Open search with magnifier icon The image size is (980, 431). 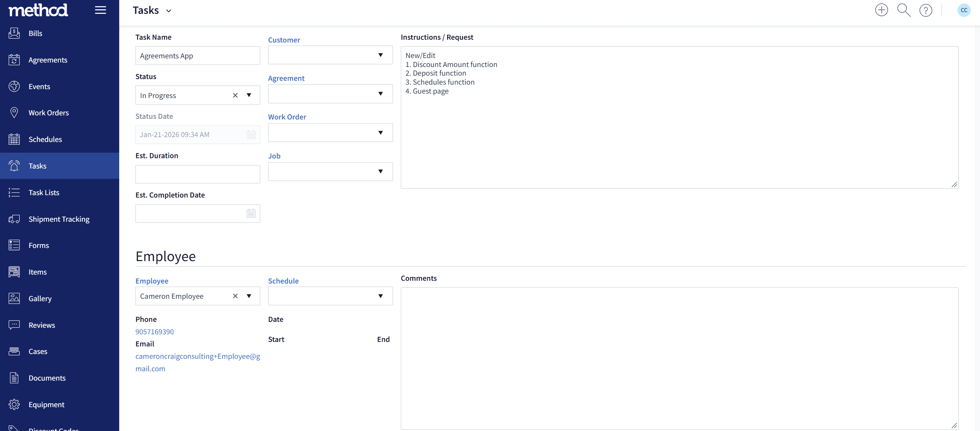[x=904, y=10]
